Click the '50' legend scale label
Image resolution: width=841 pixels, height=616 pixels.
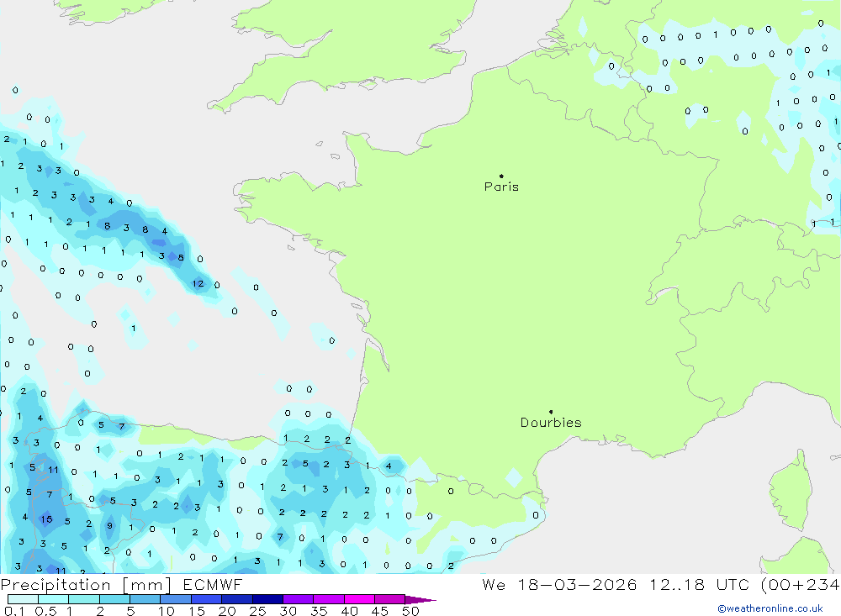click(x=410, y=611)
